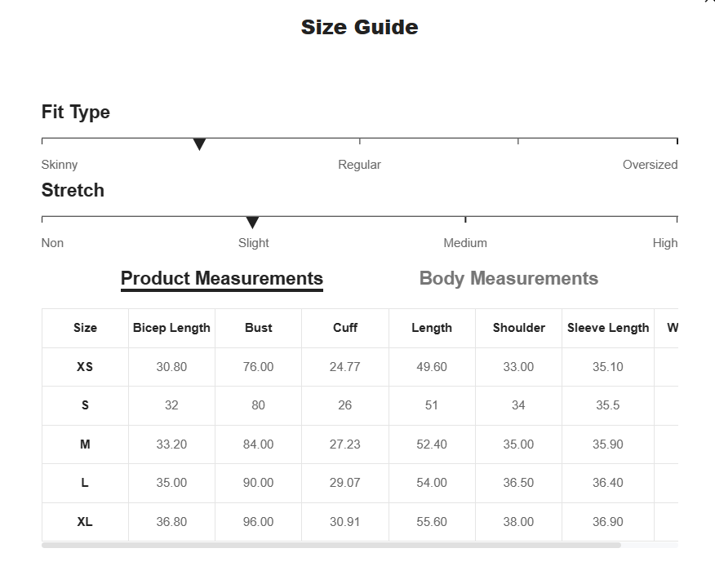Screen dimensions: 715x588
Task: Switch to the Body Measurements tab
Action: (x=508, y=278)
